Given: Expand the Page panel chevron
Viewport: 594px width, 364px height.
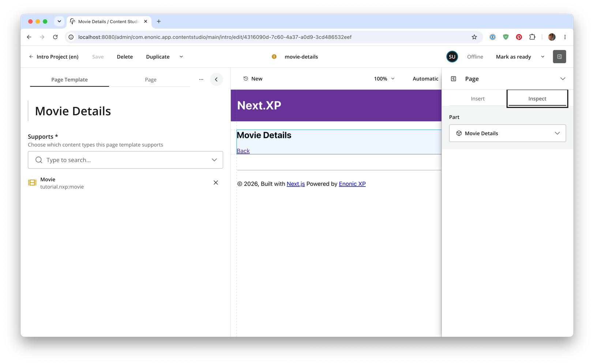Looking at the screenshot, I should click(563, 79).
